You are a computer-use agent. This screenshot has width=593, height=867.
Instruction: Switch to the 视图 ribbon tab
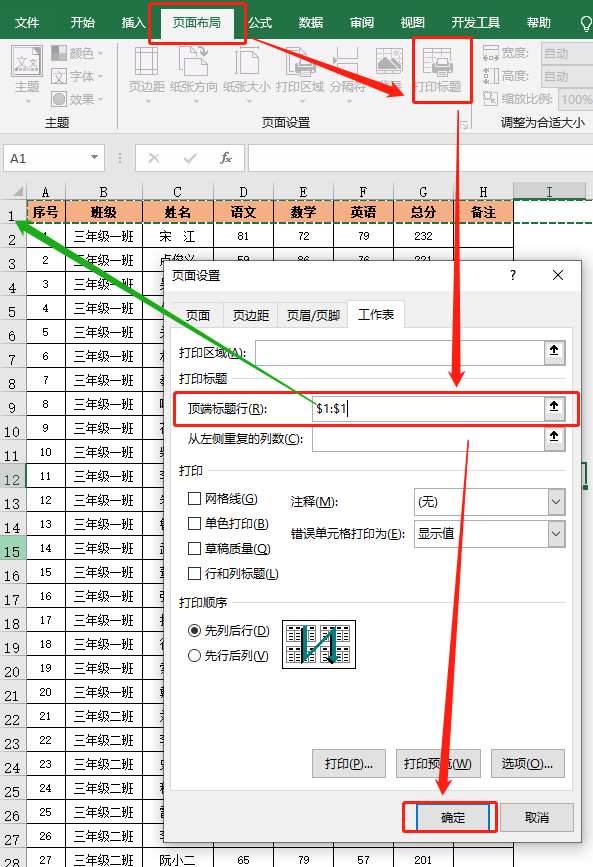[413, 23]
